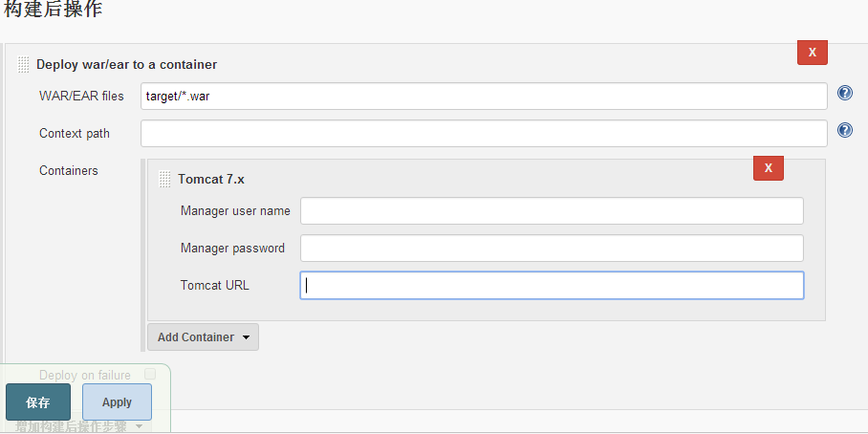Click the Apply button
Screen dimensions: 868x434
click(117, 402)
